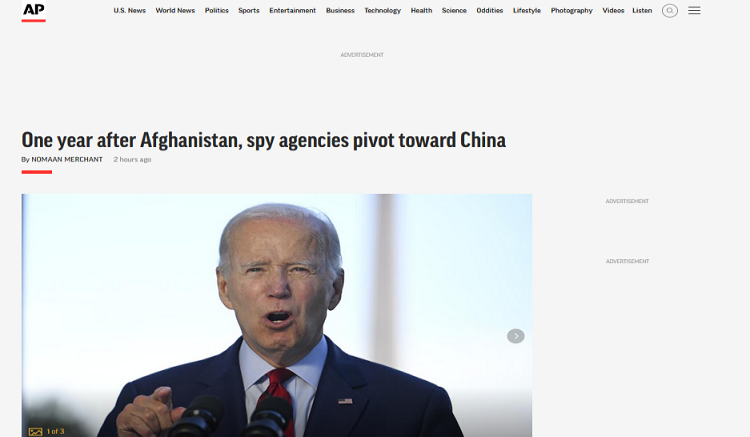
Task: Open author Nomaan Merchant's byline link
Action: pyautogui.click(x=67, y=159)
